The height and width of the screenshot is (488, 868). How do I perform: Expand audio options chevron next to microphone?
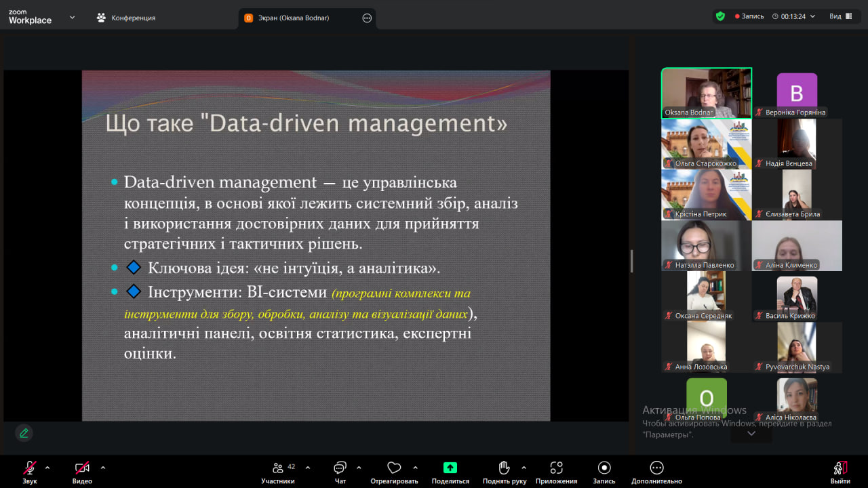47,467
